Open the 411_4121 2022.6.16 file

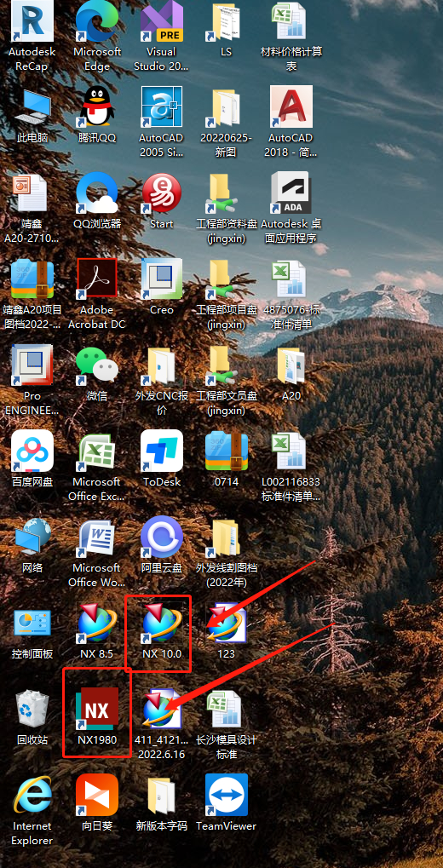(161, 709)
